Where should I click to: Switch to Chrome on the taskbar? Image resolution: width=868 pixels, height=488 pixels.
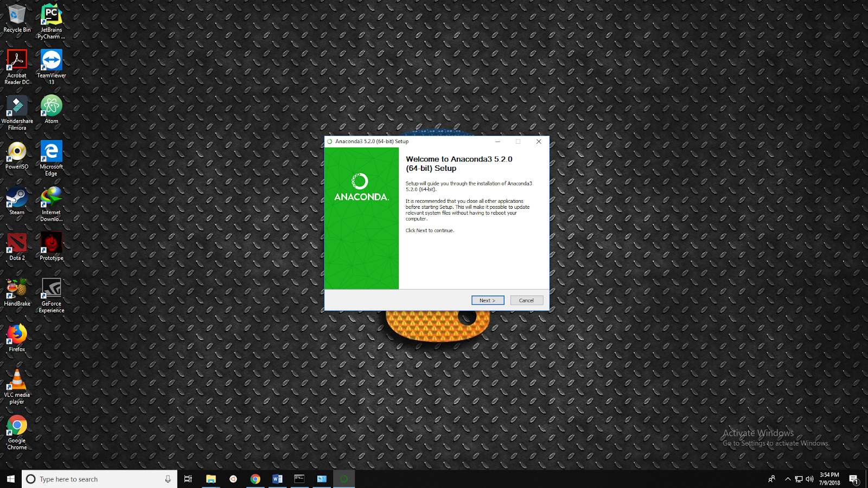pos(255,479)
